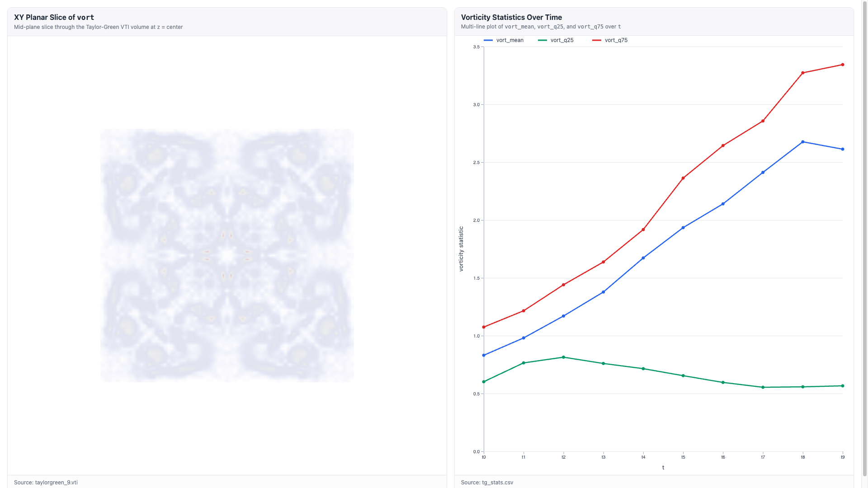Click the vort_mean data point at t0

(x=484, y=355)
